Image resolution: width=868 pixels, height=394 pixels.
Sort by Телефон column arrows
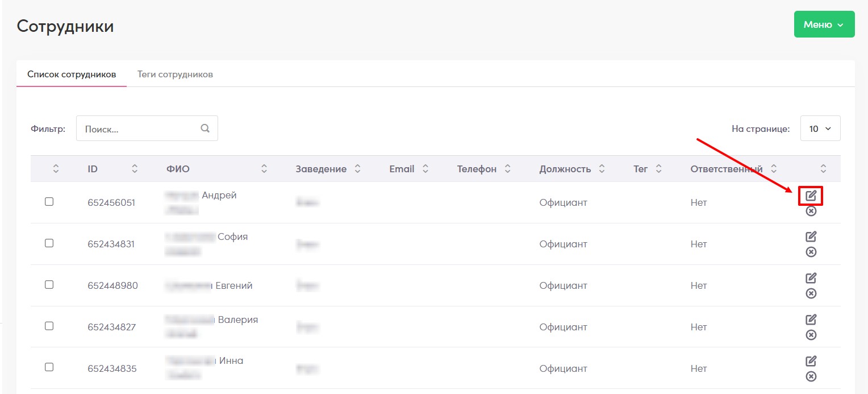(508, 169)
